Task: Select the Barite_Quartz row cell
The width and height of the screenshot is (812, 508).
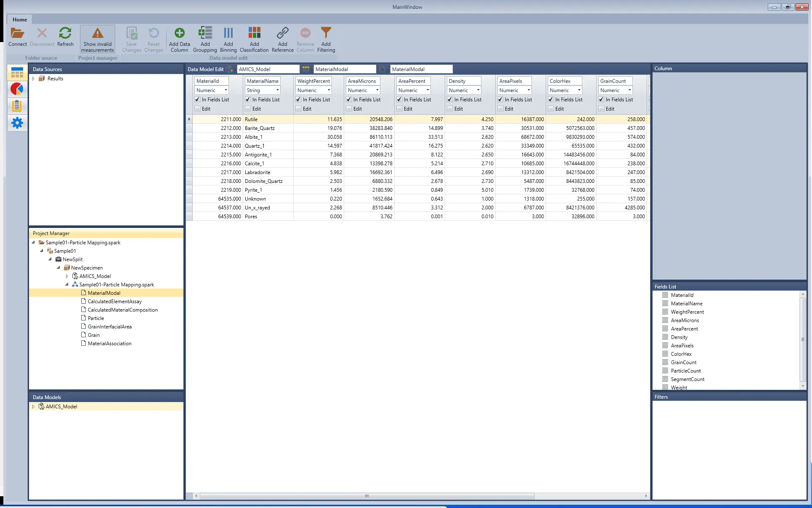Action: pyautogui.click(x=268, y=128)
